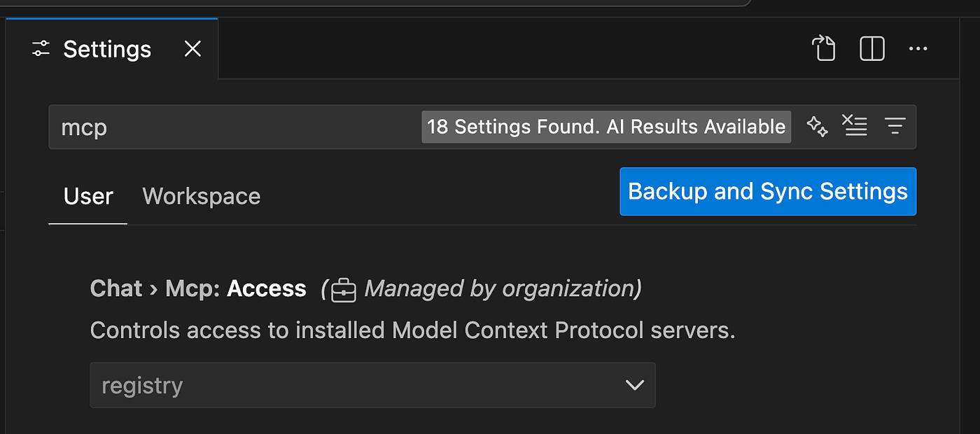
Task: Open the More Actions ellipsis icon
Action: point(918,48)
